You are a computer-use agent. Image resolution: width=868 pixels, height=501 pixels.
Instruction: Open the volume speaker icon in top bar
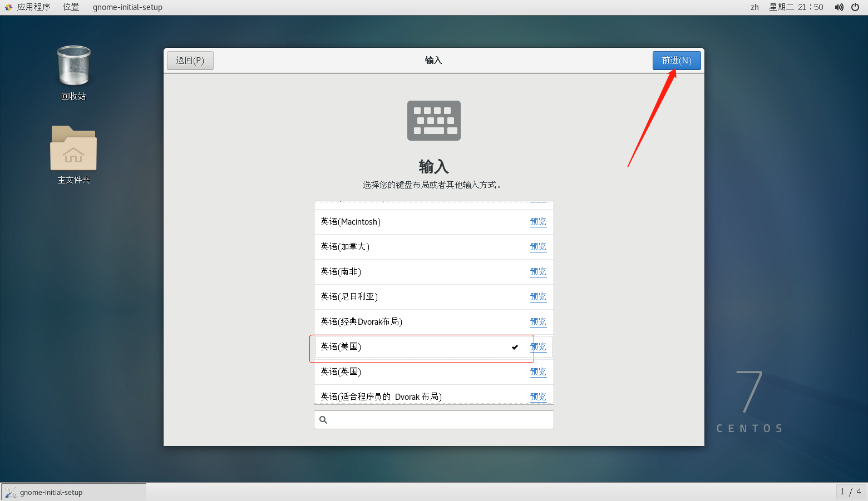click(x=839, y=7)
